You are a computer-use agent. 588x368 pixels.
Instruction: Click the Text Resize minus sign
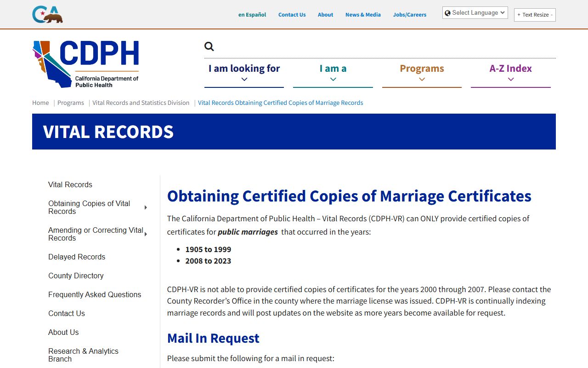[x=552, y=15]
